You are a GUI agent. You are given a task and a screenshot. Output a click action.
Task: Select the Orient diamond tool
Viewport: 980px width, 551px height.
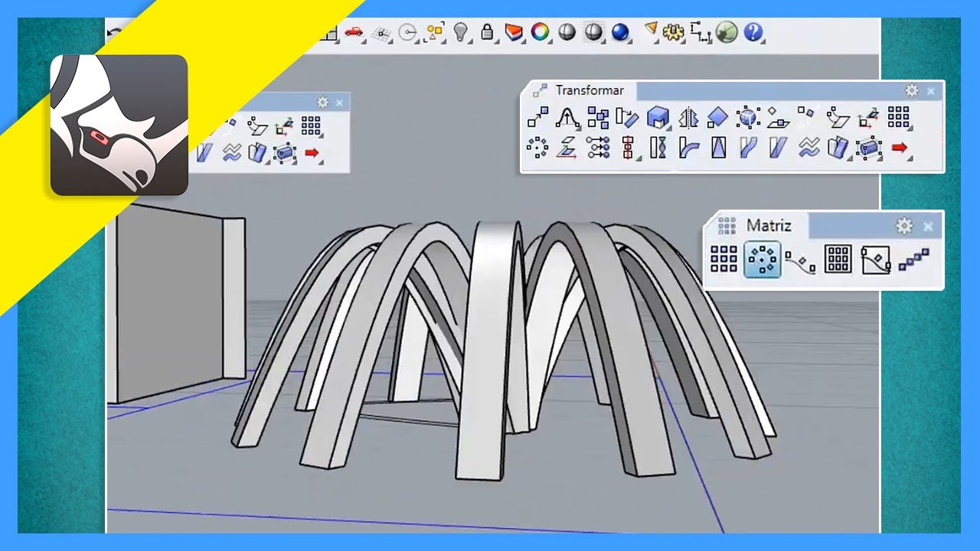tap(717, 117)
